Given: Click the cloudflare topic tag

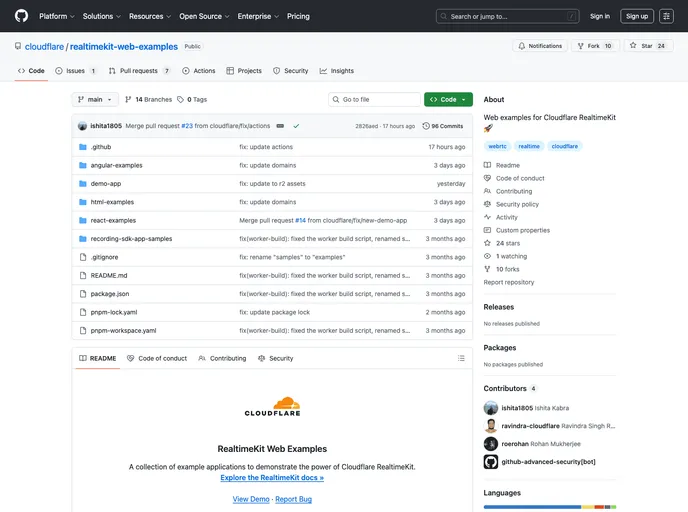Looking at the screenshot, I should point(564,146).
